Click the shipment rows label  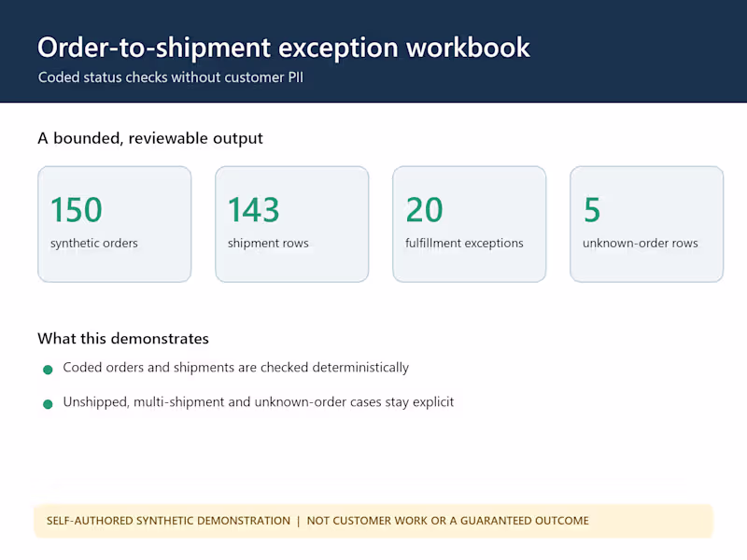(x=268, y=244)
